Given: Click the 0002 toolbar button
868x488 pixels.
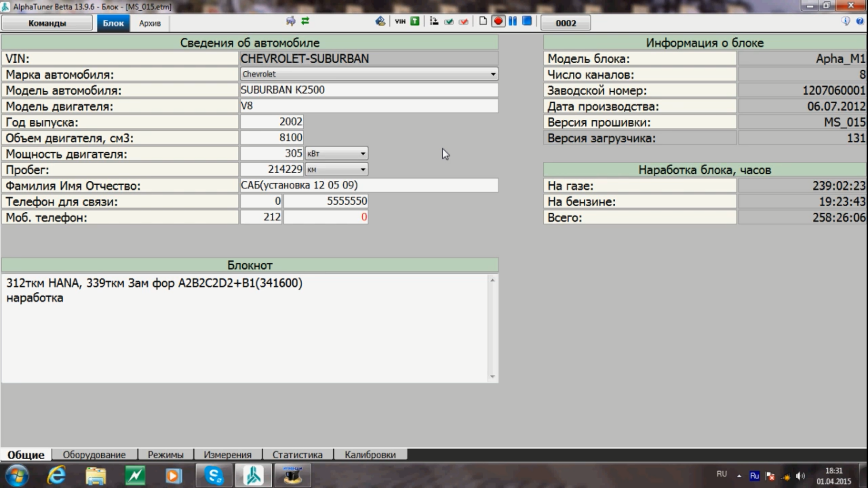Looking at the screenshot, I should [566, 23].
